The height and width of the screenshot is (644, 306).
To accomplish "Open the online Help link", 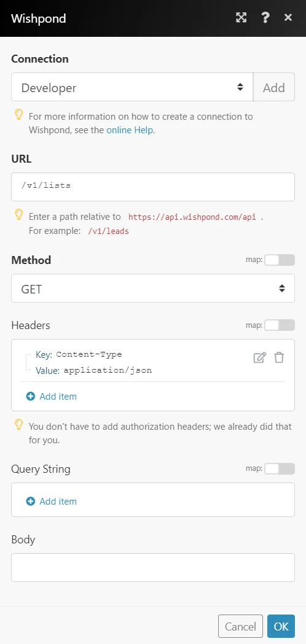I will (x=130, y=130).
